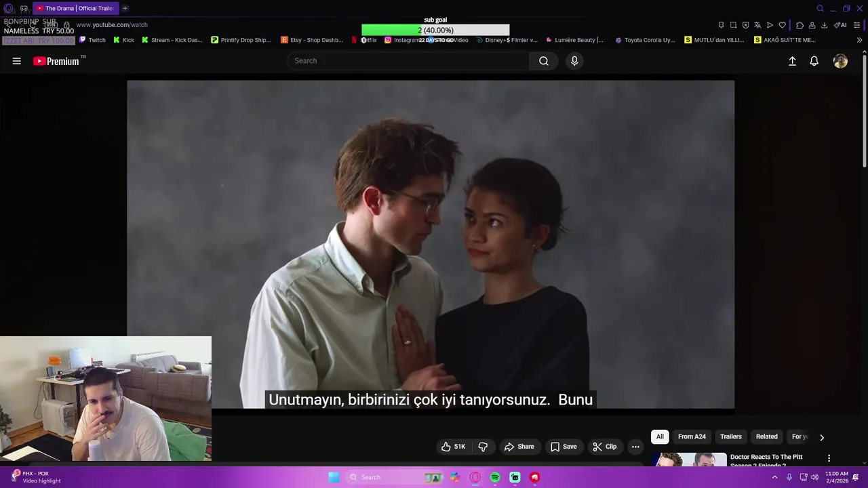Select the From A24 chip
This screenshot has height=488, width=868.
pyautogui.click(x=692, y=436)
